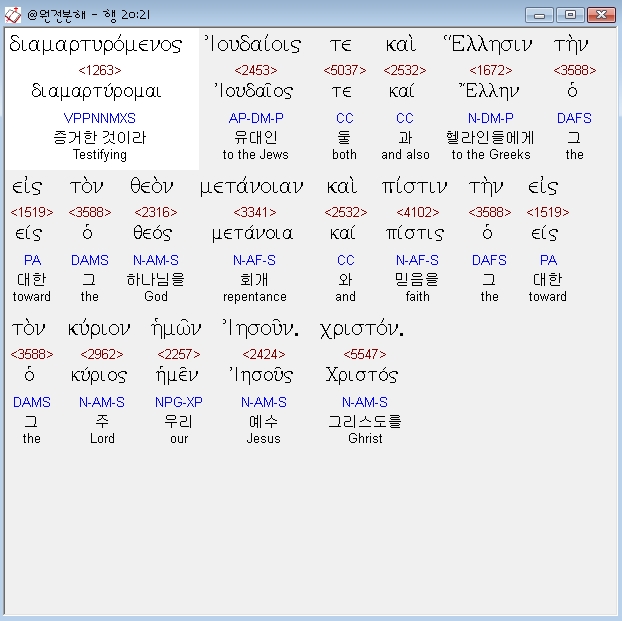Open Strong's number <2962>
Screen dimensions: 622x621
[102, 354]
